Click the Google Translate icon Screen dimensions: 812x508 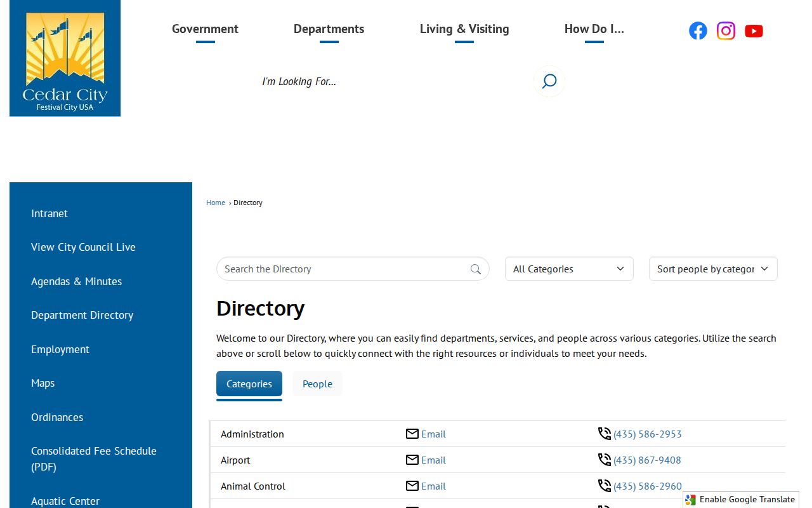click(691, 500)
